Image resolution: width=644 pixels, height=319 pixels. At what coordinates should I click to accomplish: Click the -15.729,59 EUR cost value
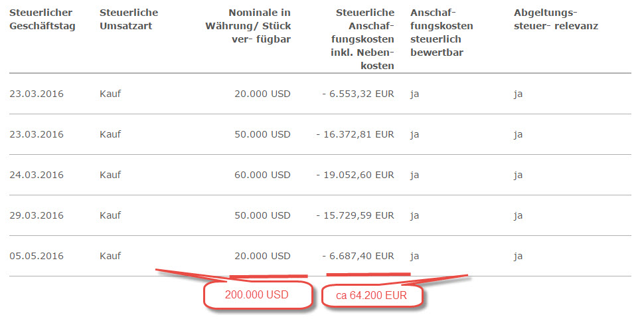click(x=355, y=215)
